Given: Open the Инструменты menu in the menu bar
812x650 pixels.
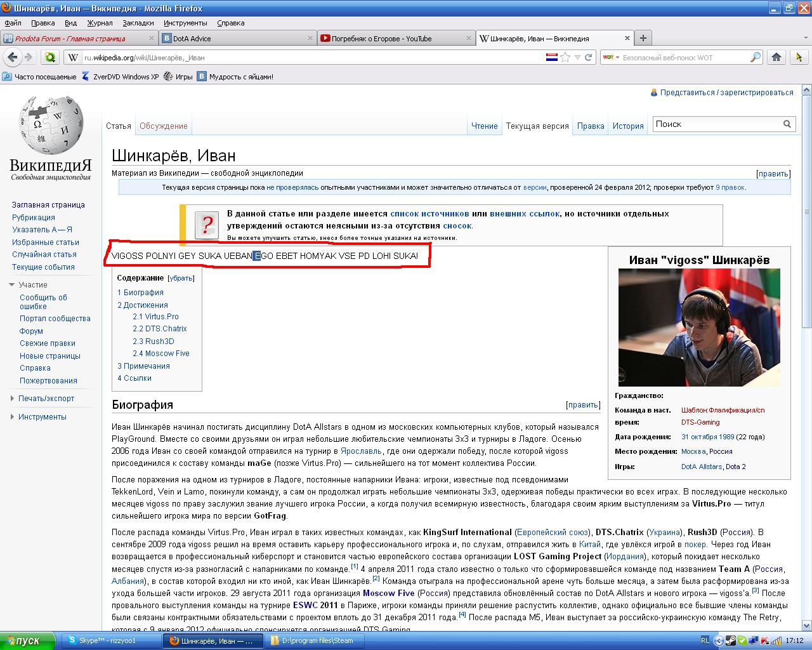Looking at the screenshot, I should click(x=185, y=23).
